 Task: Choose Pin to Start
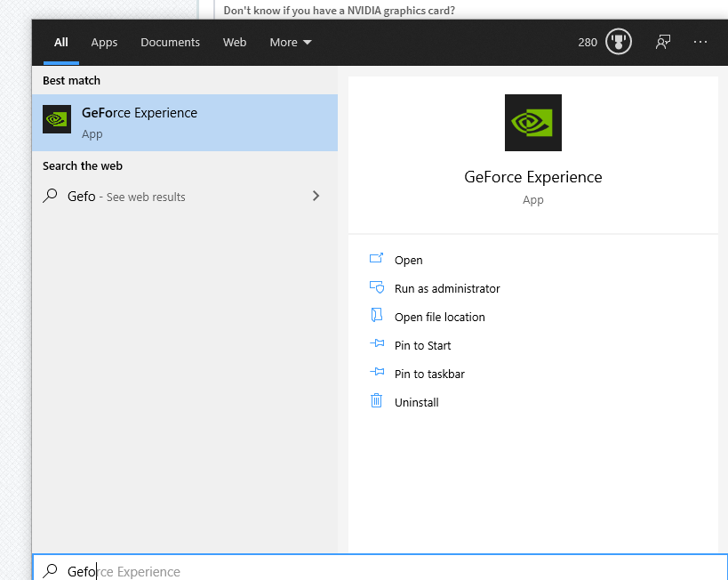point(422,345)
